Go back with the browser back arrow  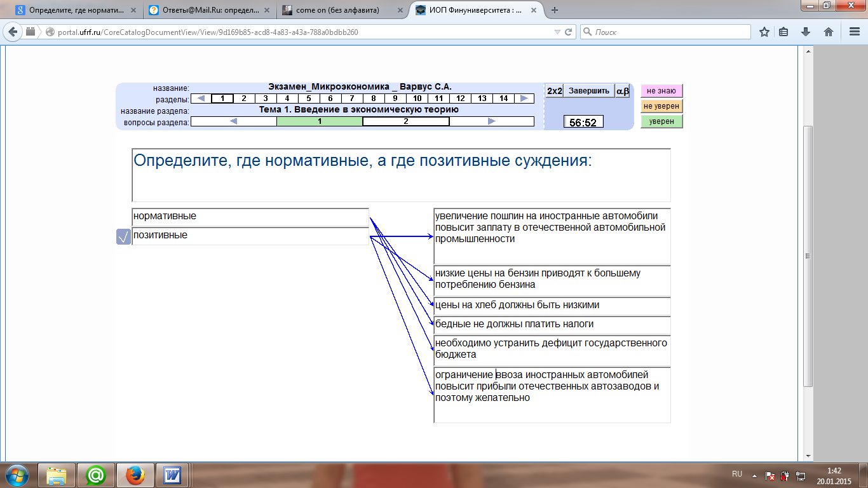coord(13,32)
